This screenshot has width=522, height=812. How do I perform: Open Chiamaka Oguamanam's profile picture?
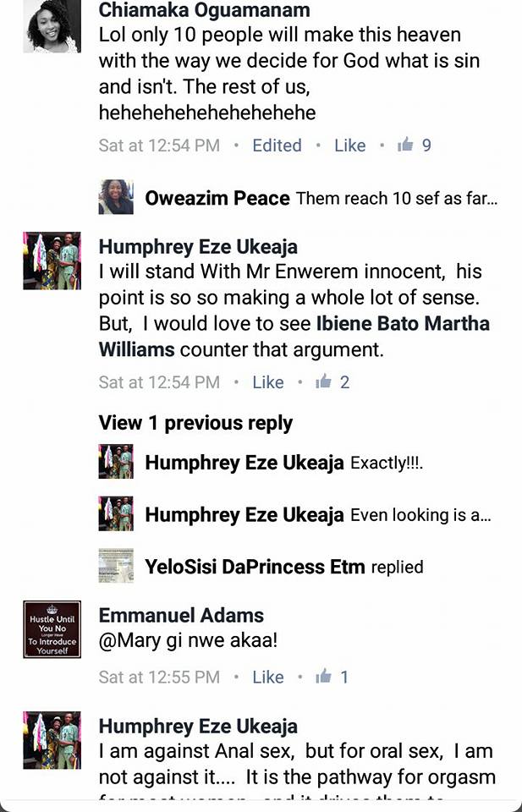[52, 26]
